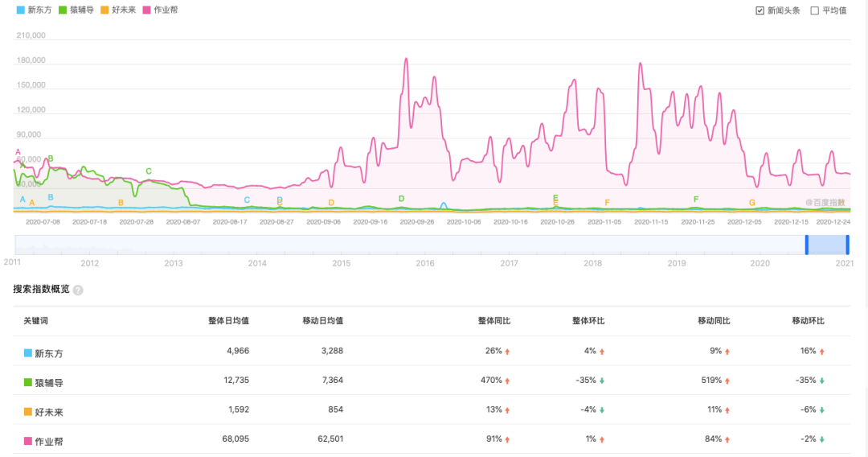Click the down arrow next to -4%

tap(602, 410)
